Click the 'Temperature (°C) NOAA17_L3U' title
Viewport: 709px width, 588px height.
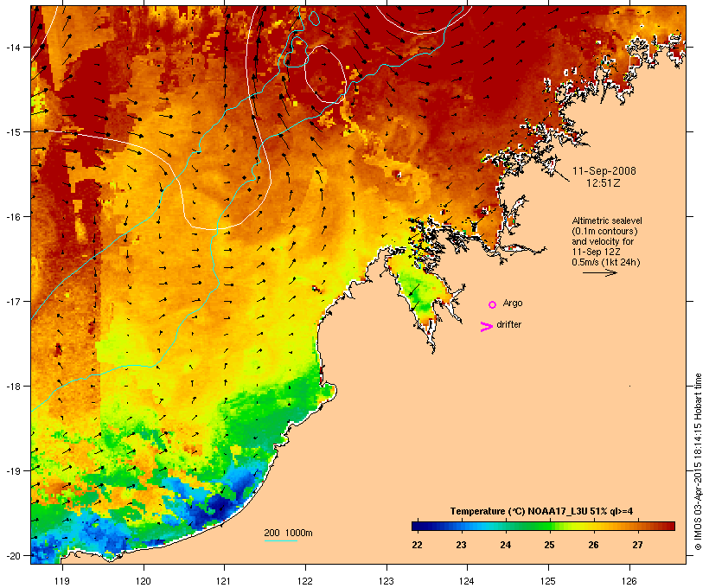pyautogui.click(x=519, y=511)
